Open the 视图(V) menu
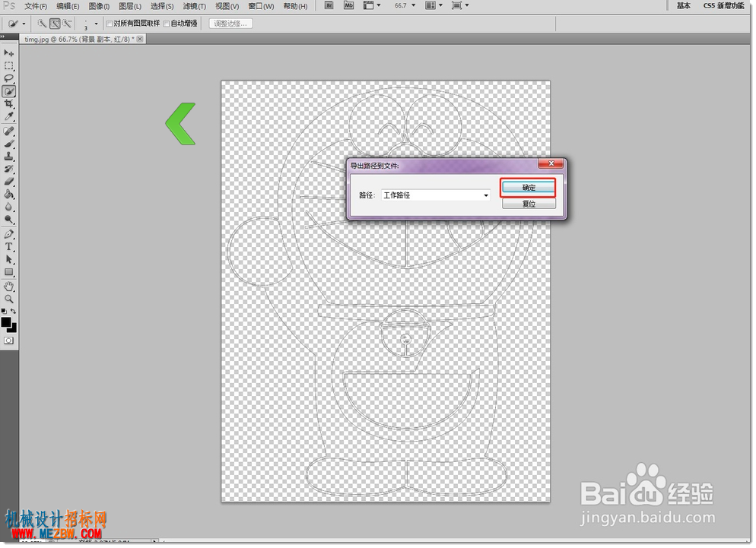 click(x=227, y=6)
